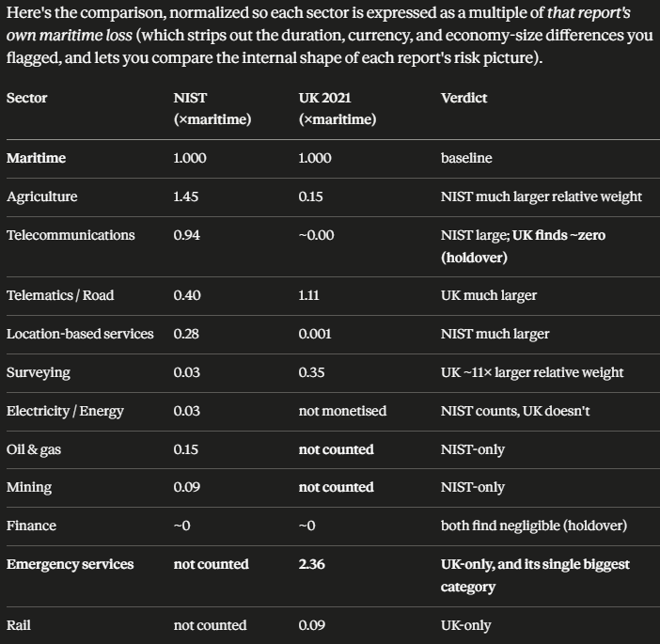Click the UK 2021 (×maritime) column header
The image size is (660, 644).
338,109
